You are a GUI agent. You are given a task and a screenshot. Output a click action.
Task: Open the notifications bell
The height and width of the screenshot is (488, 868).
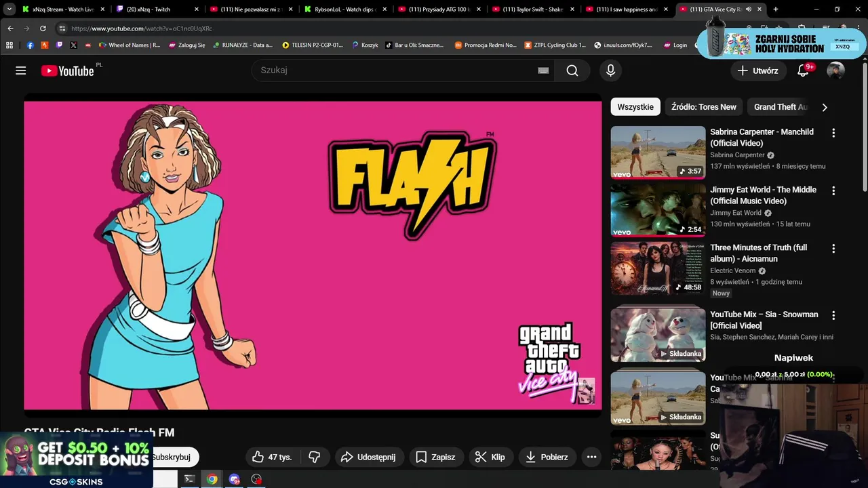[x=803, y=70]
